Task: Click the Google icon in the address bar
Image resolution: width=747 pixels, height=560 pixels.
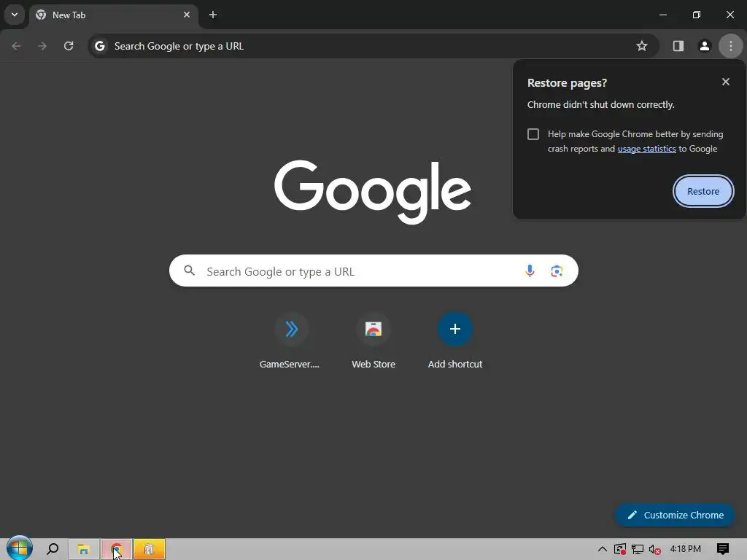Action: tap(99, 46)
